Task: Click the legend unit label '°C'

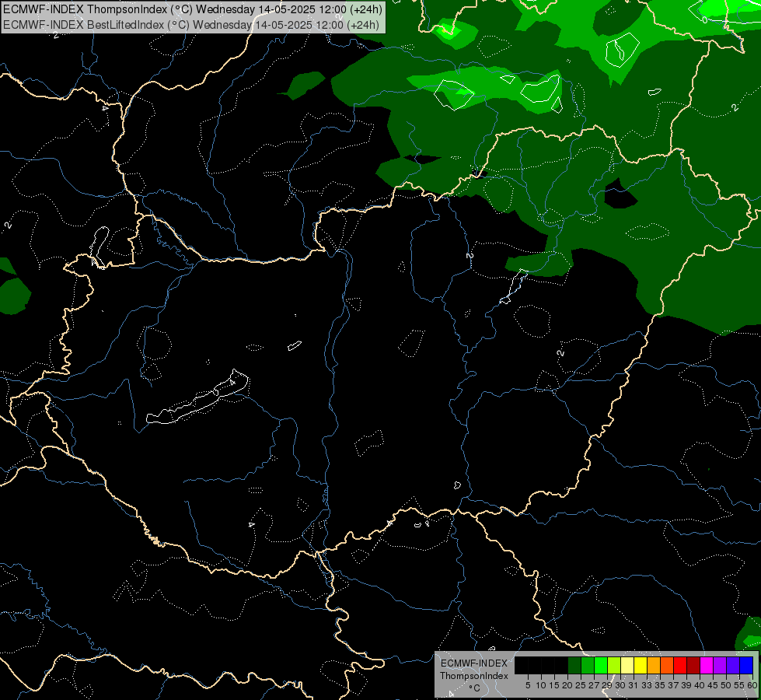Action: tap(474, 688)
